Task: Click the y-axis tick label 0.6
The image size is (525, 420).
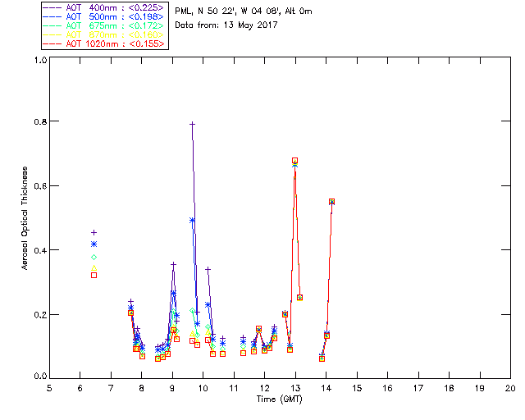Action: tap(40, 186)
